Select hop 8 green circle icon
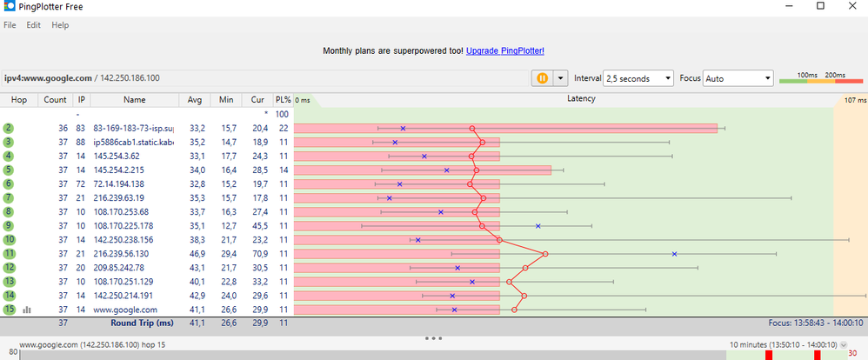Image resolution: width=868 pixels, height=360 pixels. 8,211
